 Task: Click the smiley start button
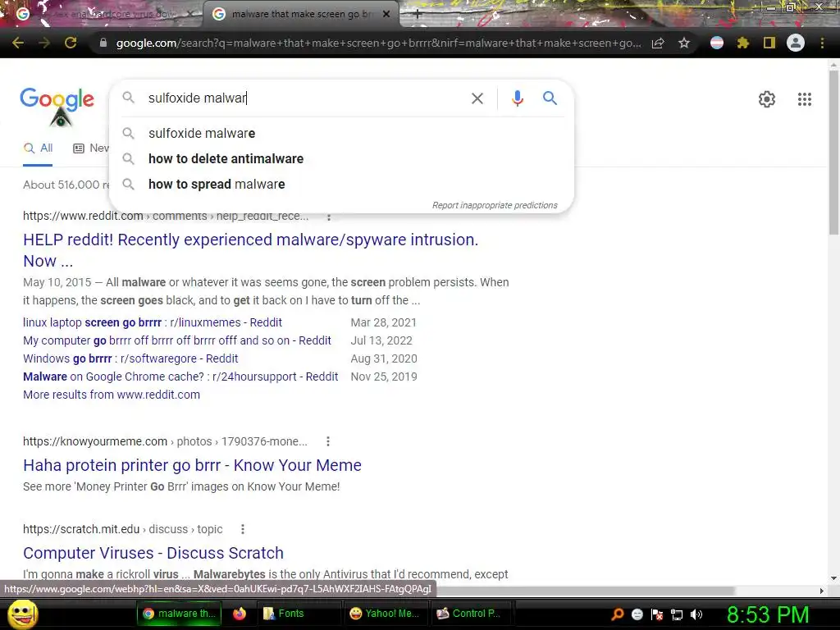click(22, 614)
